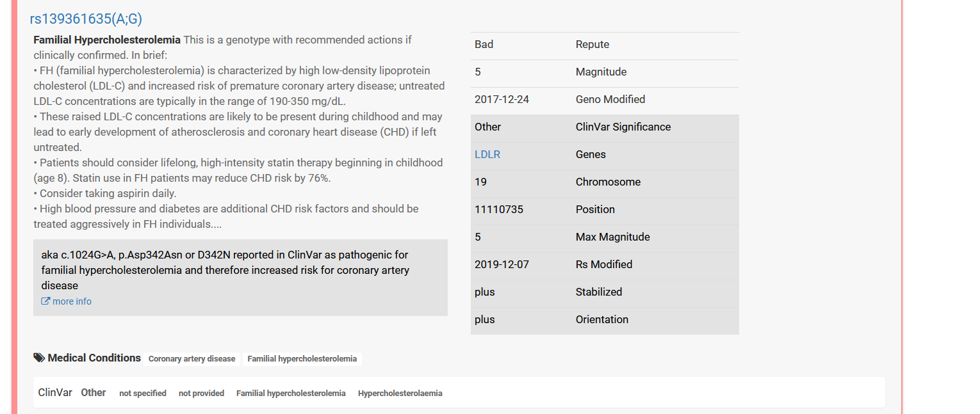Click the ClinVar Significance row
This screenshot has height=414, width=980.
605,127
